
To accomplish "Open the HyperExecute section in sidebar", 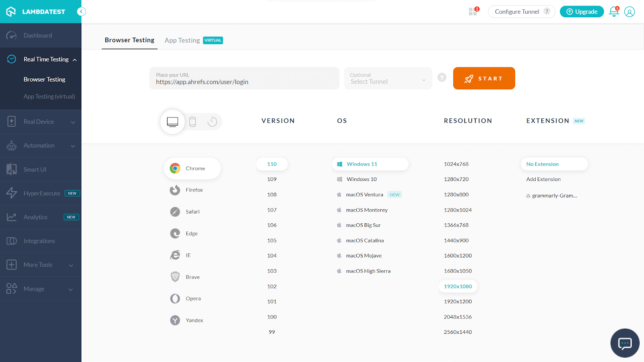I will pyautogui.click(x=42, y=193).
